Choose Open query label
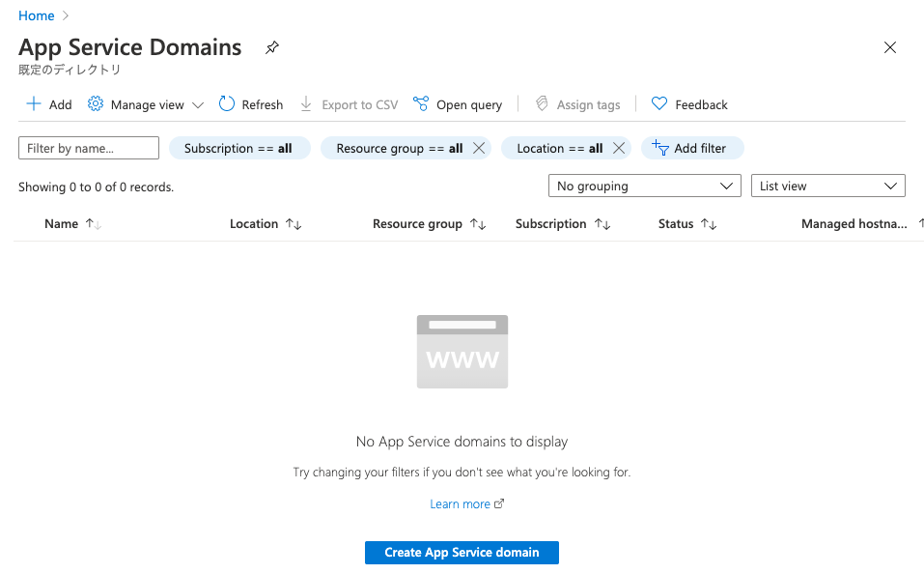This screenshot has width=924, height=574. pyautogui.click(x=469, y=104)
